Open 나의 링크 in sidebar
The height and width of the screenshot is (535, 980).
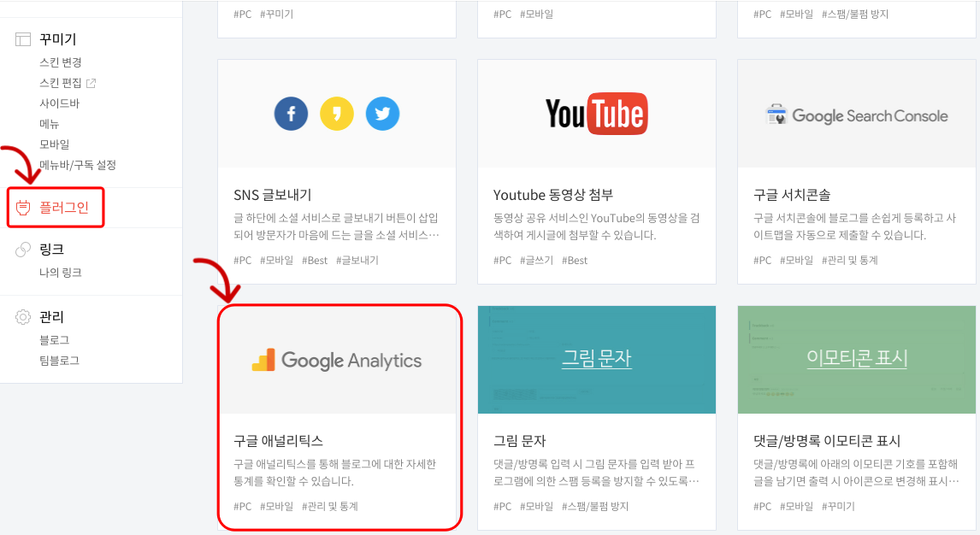61,273
